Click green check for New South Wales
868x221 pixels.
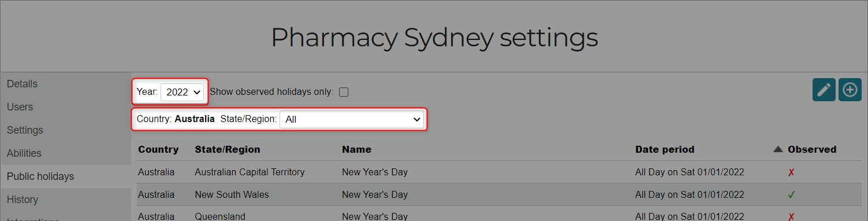791,195
